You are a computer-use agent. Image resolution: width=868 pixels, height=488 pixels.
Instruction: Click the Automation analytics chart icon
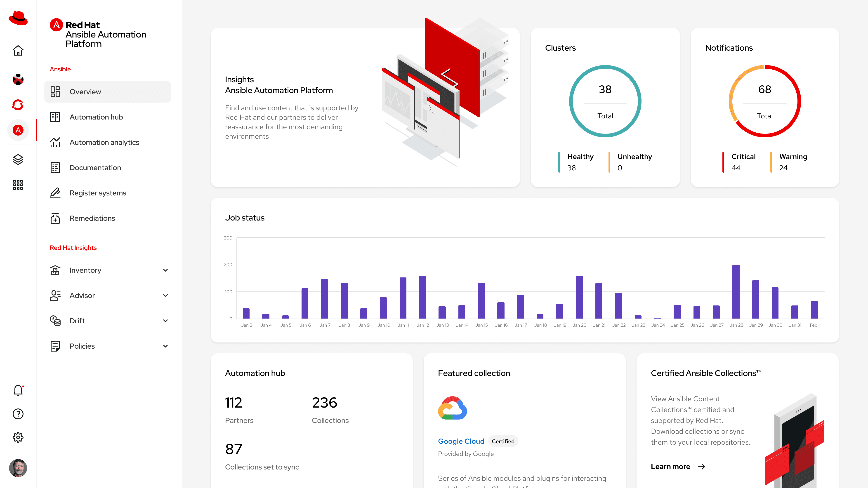55,142
